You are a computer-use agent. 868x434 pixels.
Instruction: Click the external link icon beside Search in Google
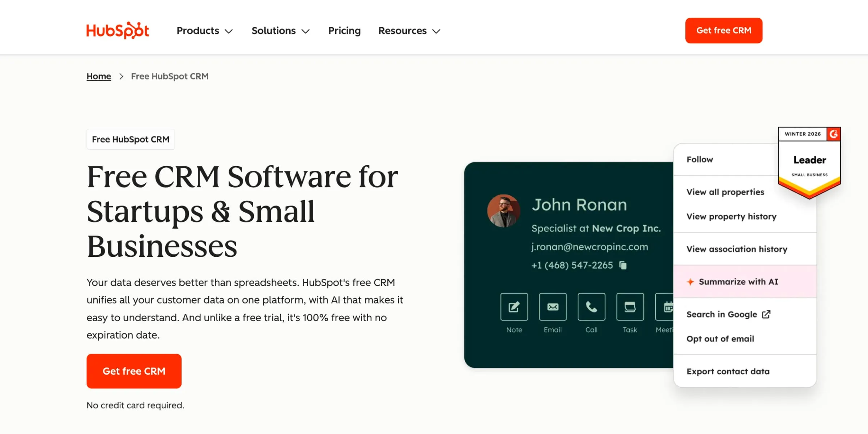click(766, 314)
